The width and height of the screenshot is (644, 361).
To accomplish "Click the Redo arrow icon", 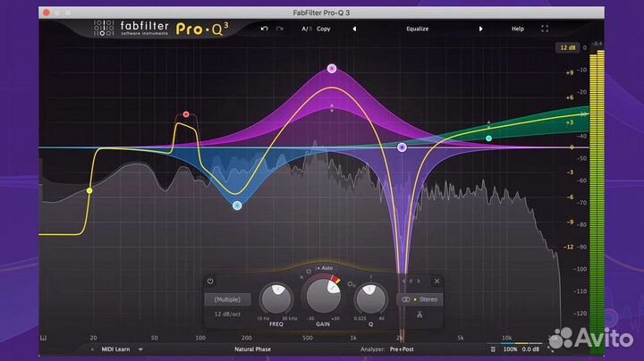I will pos(280,29).
